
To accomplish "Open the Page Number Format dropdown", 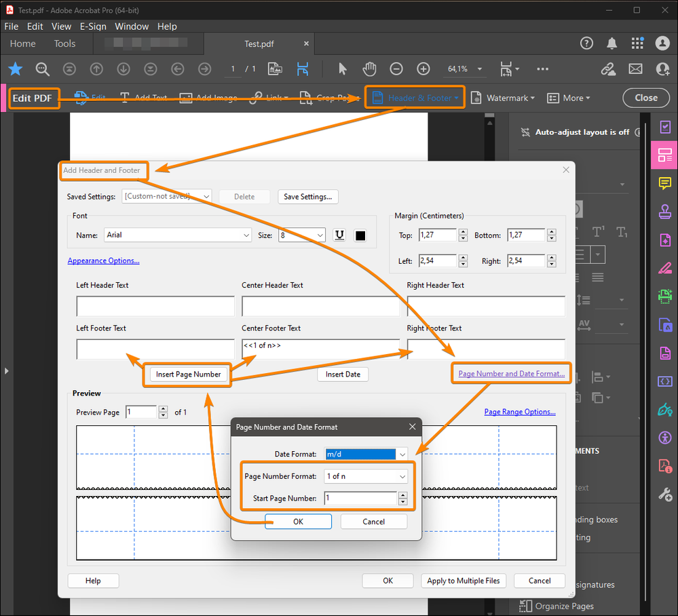I will pyautogui.click(x=402, y=476).
